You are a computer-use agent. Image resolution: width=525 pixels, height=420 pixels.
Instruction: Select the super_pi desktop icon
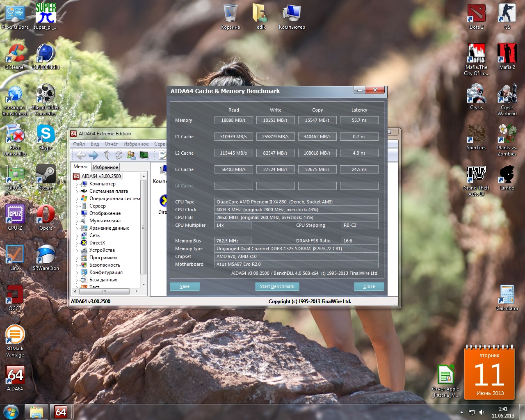click(x=46, y=16)
